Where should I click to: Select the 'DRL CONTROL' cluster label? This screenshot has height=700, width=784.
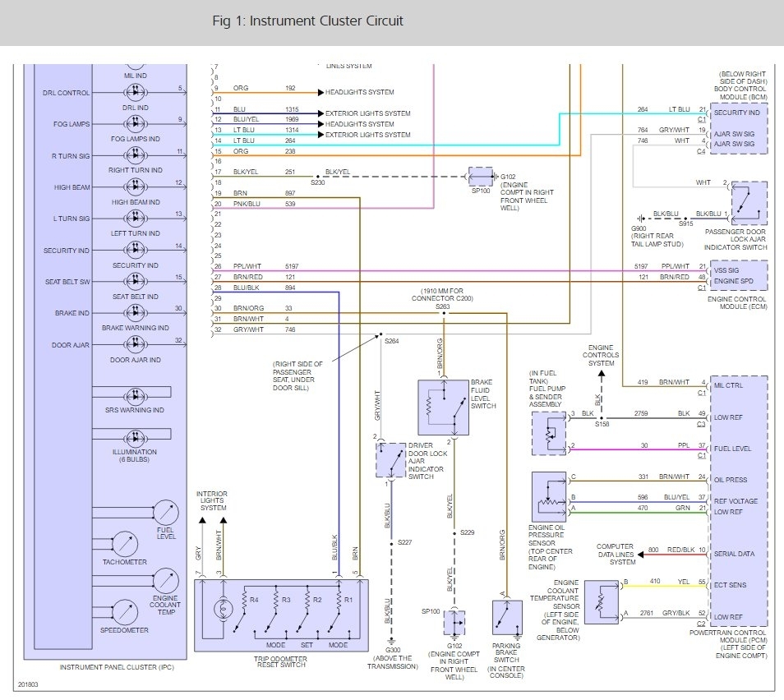click(x=67, y=93)
